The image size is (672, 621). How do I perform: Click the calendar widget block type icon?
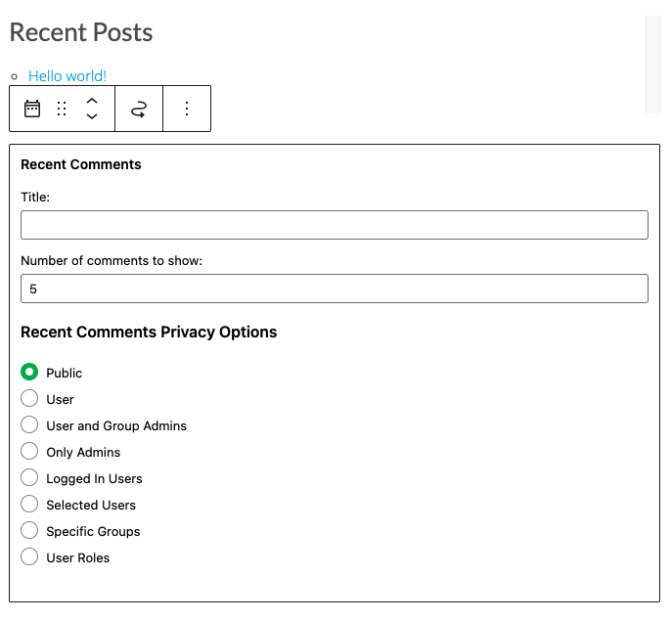pyautogui.click(x=32, y=109)
